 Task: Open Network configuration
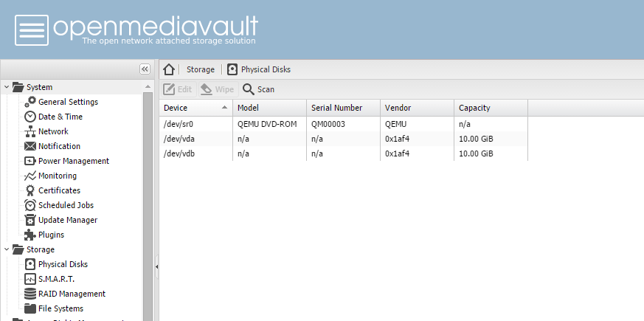click(53, 131)
